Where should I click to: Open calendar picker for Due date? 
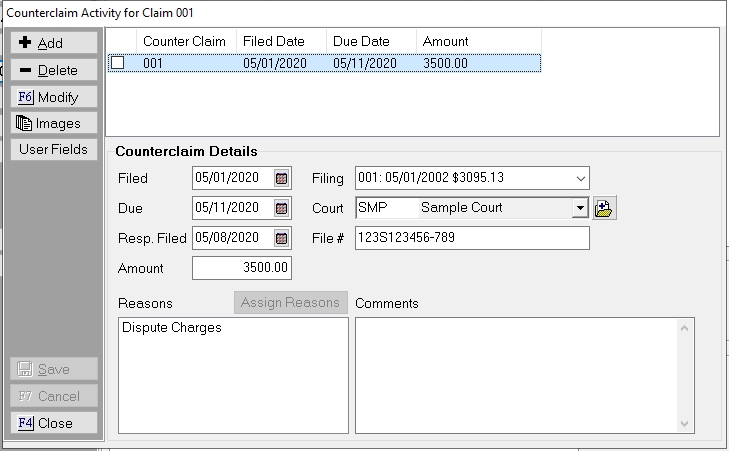tap(282, 209)
